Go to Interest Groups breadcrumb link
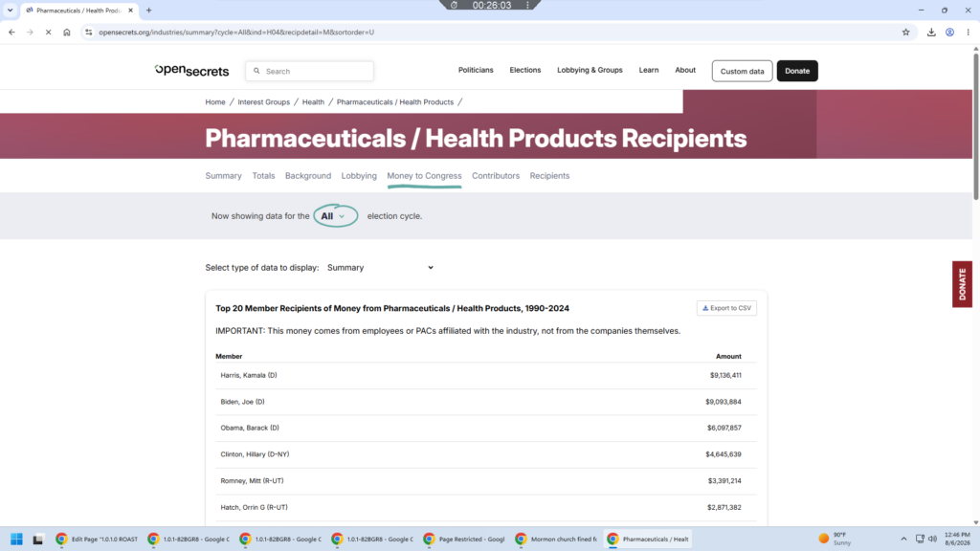This screenshot has height=551, width=980. coord(264,101)
